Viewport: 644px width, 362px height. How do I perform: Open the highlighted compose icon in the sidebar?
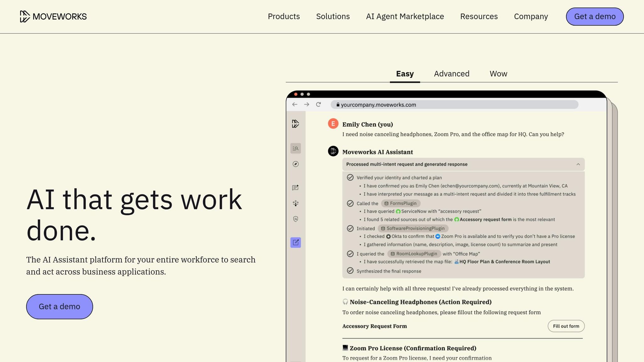pos(295,242)
